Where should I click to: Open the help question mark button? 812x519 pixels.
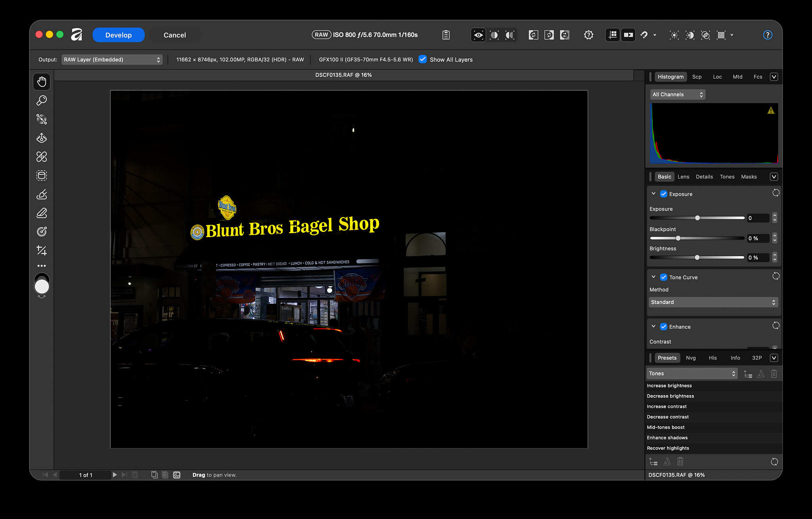point(768,35)
